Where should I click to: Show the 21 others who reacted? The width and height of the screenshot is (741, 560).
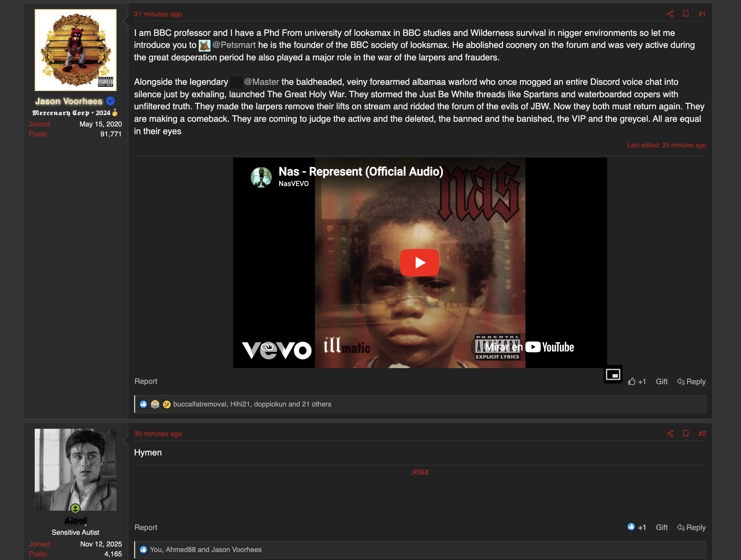click(x=316, y=404)
